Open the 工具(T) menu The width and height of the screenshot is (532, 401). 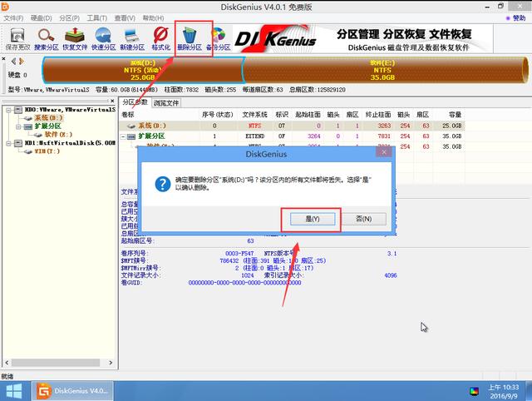pyautogui.click(x=97, y=18)
